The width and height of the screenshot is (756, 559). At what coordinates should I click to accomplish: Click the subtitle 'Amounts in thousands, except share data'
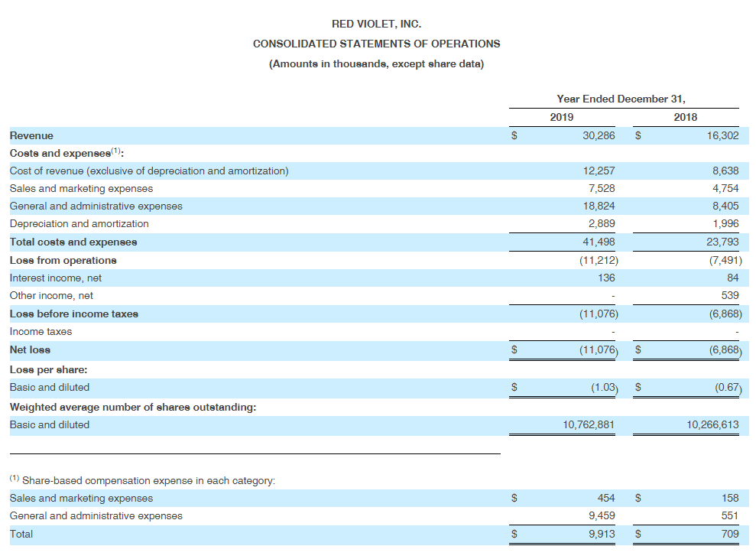[376, 64]
